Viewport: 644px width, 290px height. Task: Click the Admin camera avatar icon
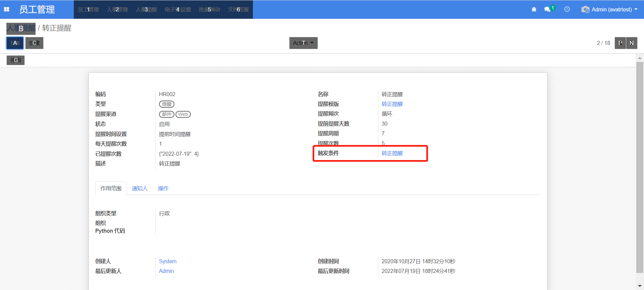(585, 9)
